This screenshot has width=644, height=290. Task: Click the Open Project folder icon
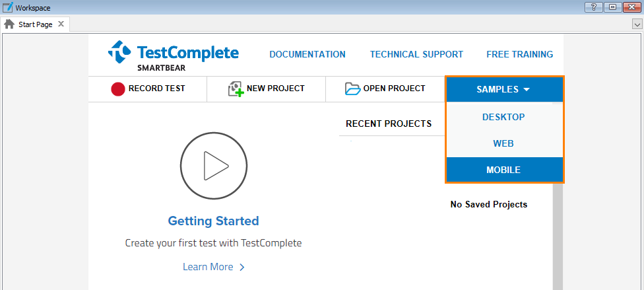click(353, 89)
